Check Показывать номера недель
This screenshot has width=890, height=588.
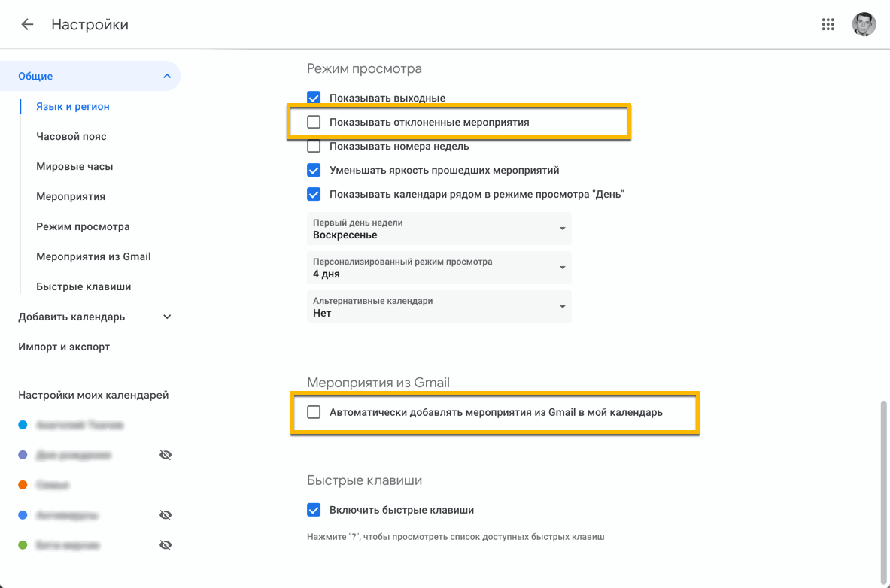tap(314, 146)
